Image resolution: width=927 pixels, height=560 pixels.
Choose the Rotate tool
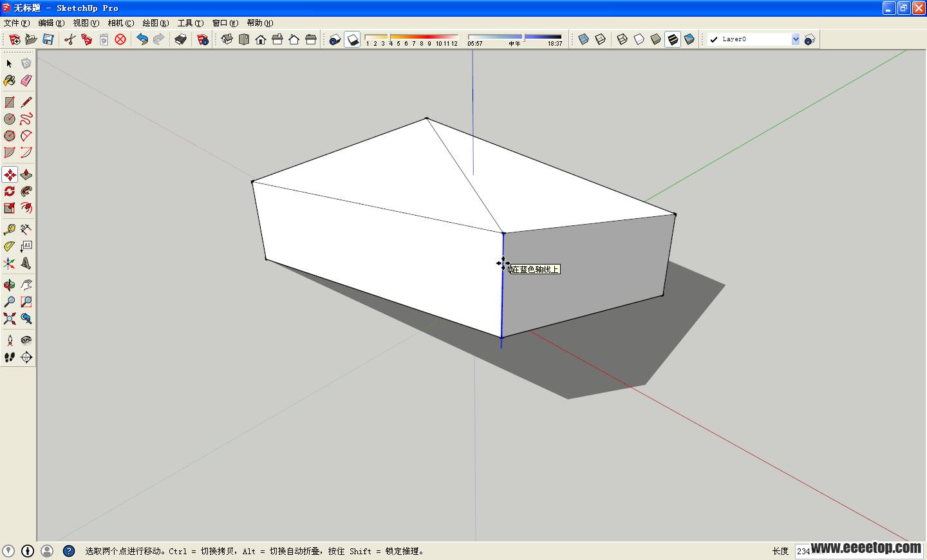(9, 191)
